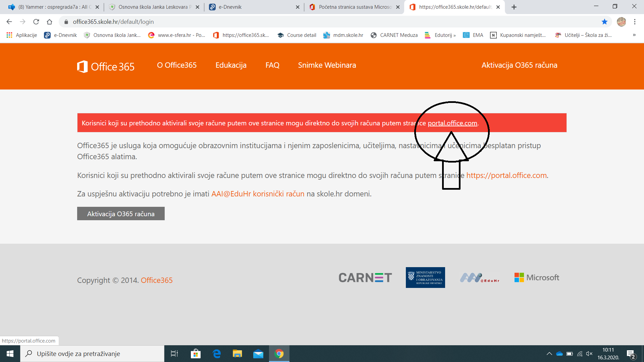Launch File Explorer from the taskbar
This screenshot has width=644, height=362.
point(237,354)
